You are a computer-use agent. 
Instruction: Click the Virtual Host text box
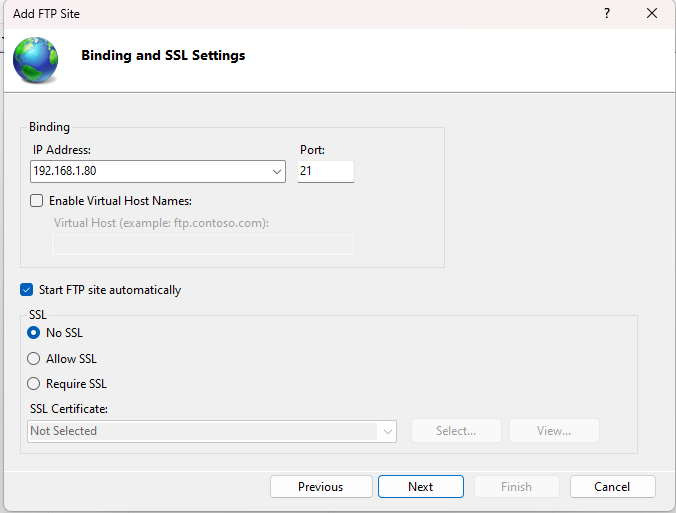[x=203, y=244]
